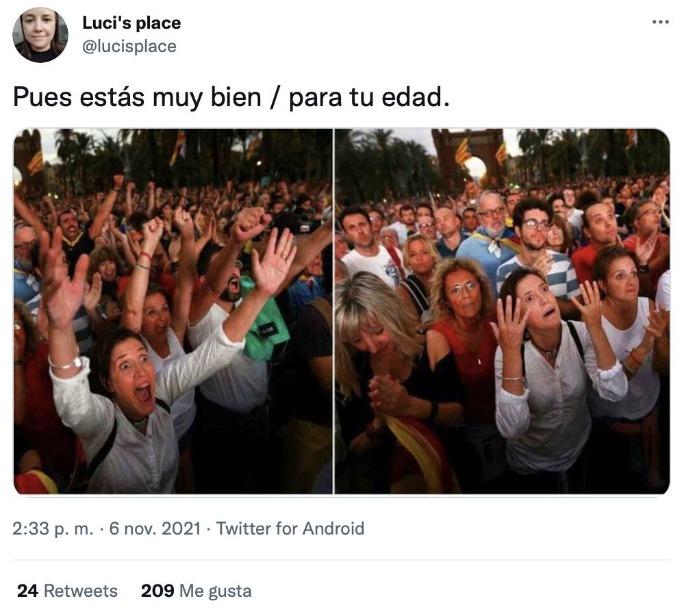View the 24 Retweets list
The height and width of the screenshot is (616, 682).
(x=67, y=591)
